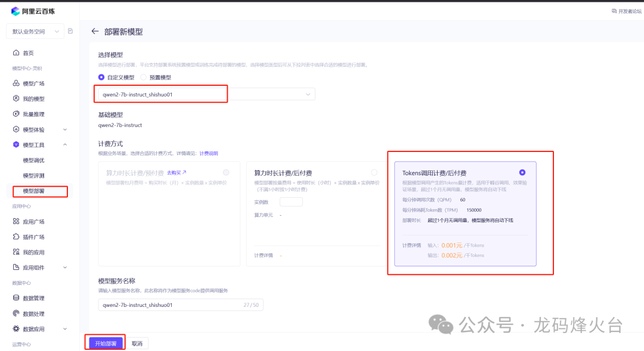Click the base model text qwen2-7b-instruct
Image resolution: width=644 pixels, height=351 pixels.
coord(120,125)
